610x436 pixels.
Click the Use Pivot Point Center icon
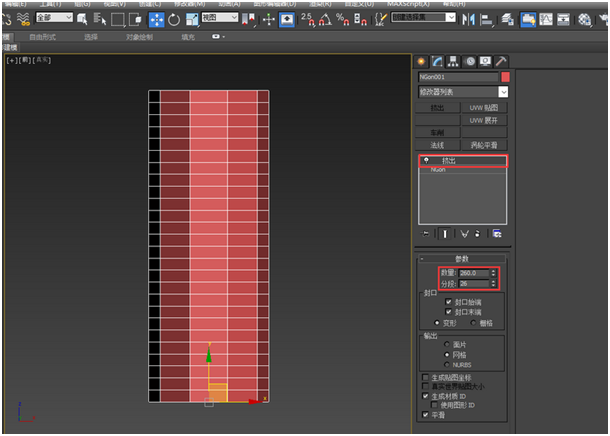248,19
